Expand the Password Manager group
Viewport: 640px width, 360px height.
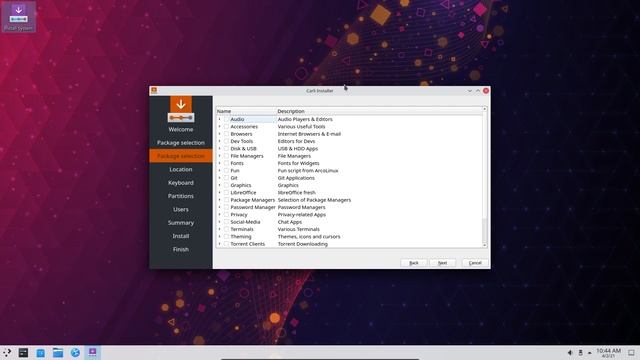(x=219, y=207)
